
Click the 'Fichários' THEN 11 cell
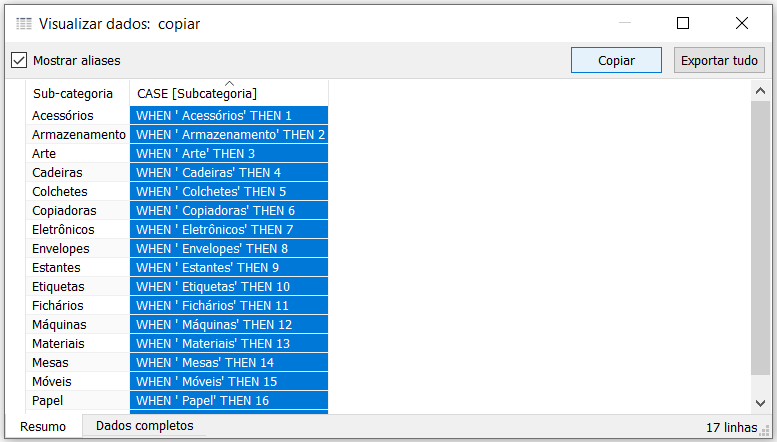[229, 305]
